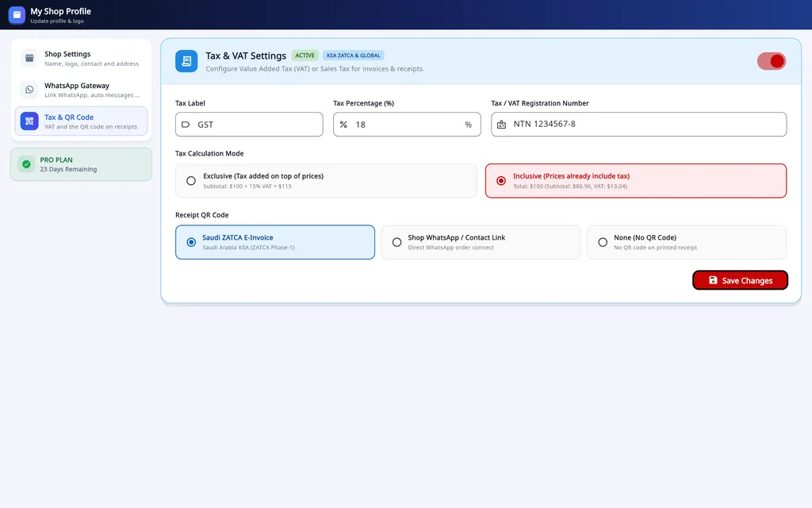The height and width of the screenshot is (508, 812).
Task: Open Tax & QR Code section
Action: coord(82,121)
